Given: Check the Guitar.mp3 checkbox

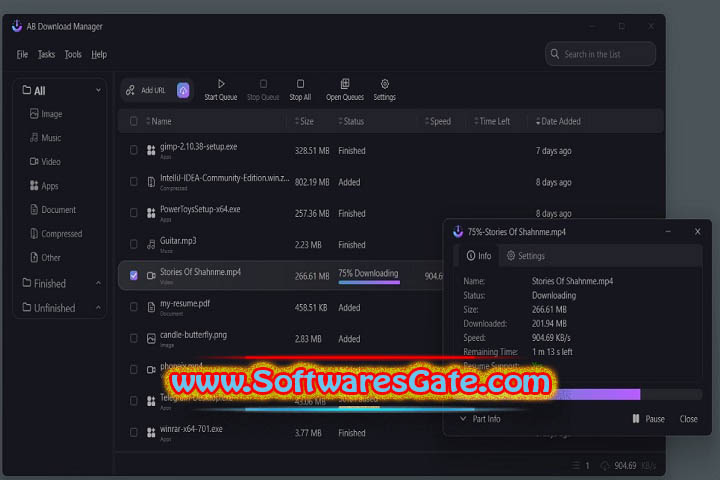Looking at the screenshot, I should coord(133,244).
